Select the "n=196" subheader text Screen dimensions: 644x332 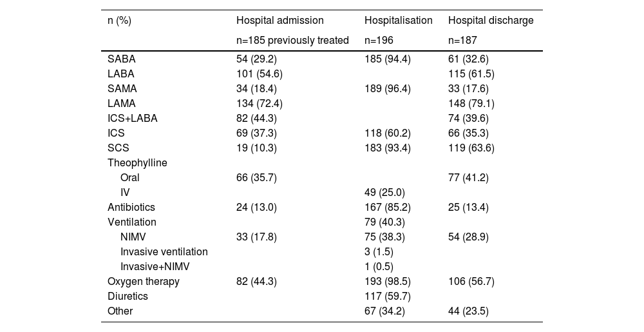click(x=379, y=41)
